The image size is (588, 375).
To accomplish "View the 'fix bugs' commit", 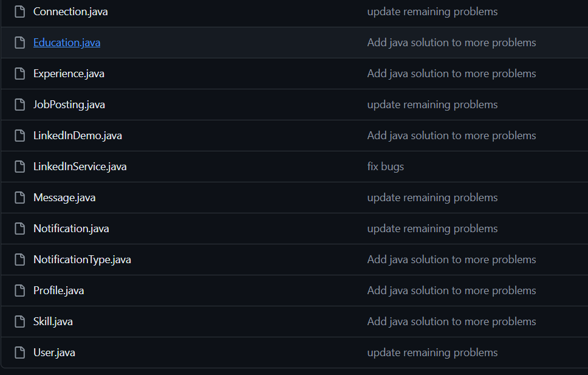I will [385, 167].
